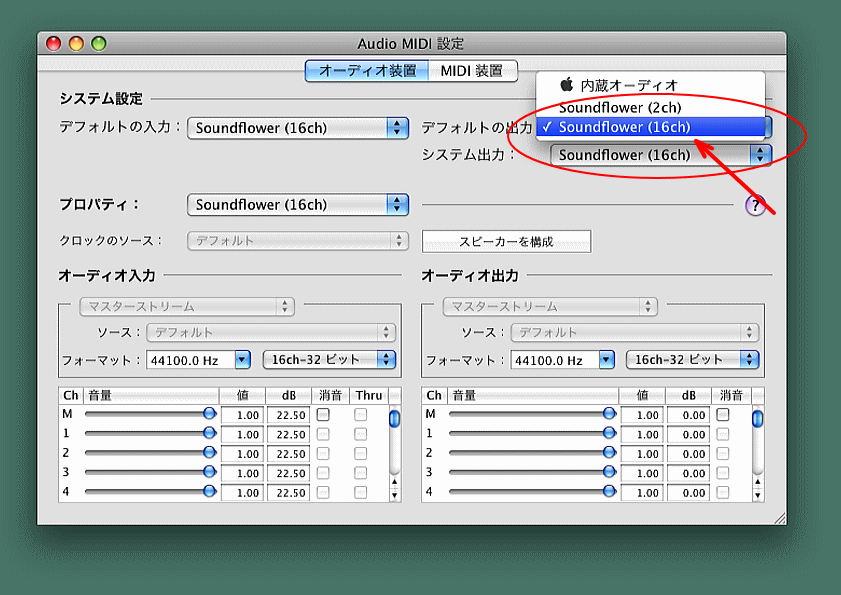This screenshot has height=595, width=841.
Task: Select the checked Soundflower (16ch) menu entry
Action: (624, 127)
